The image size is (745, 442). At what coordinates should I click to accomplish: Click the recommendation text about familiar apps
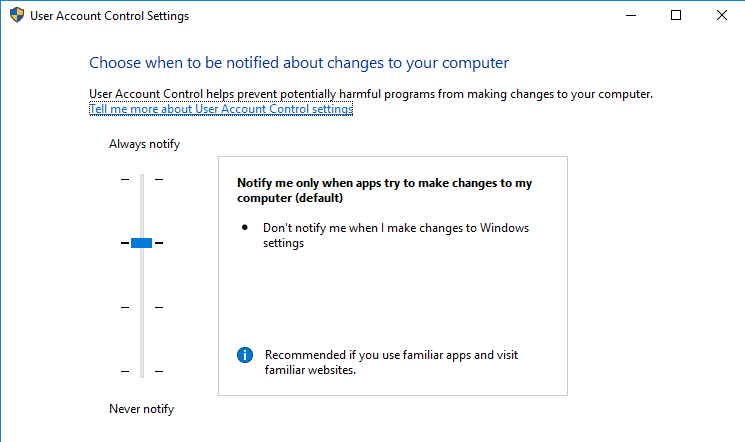point(391,362)
